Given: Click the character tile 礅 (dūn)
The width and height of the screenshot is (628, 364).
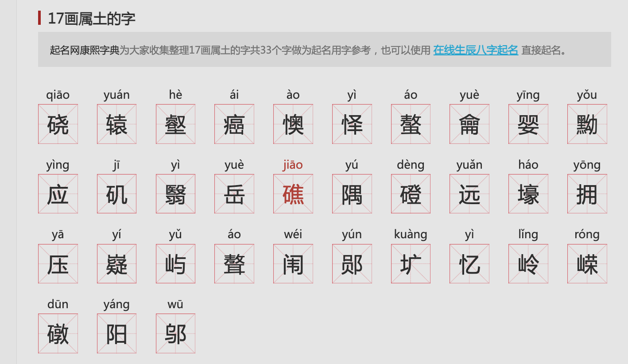Looking at the screenshot, I should 58,333.
